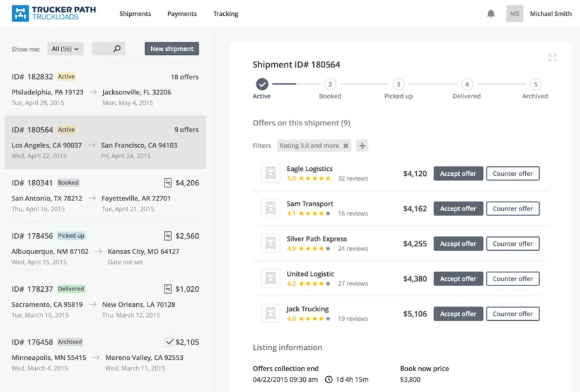Click United Logistic 27 reviews

[x=353, y=284]
